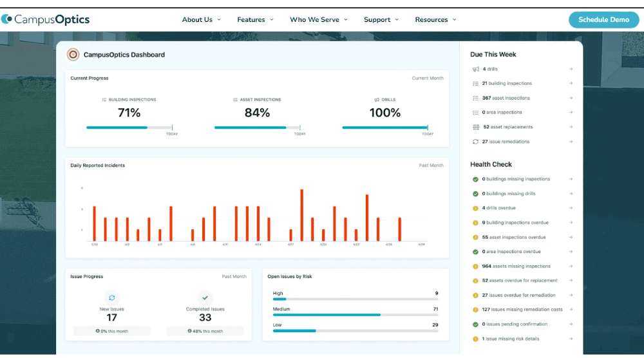
Task: Click the arrow next to 367 asset inspections
Action: point(571,99)
